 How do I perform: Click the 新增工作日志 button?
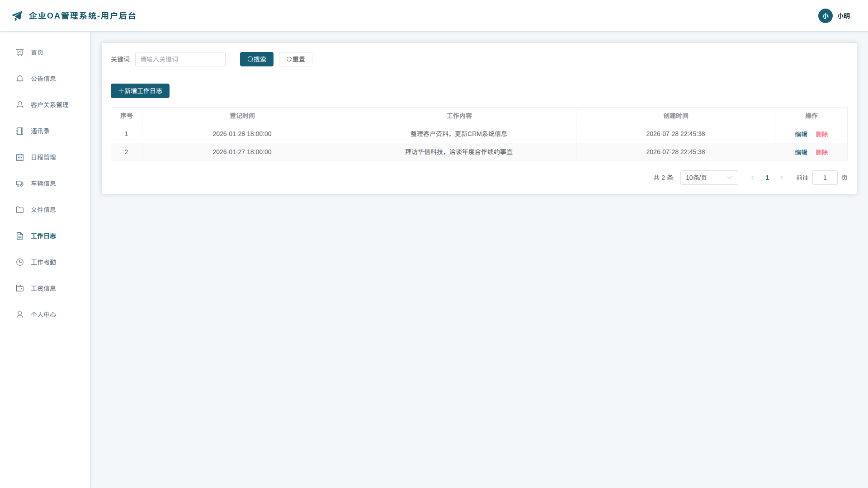140,91
